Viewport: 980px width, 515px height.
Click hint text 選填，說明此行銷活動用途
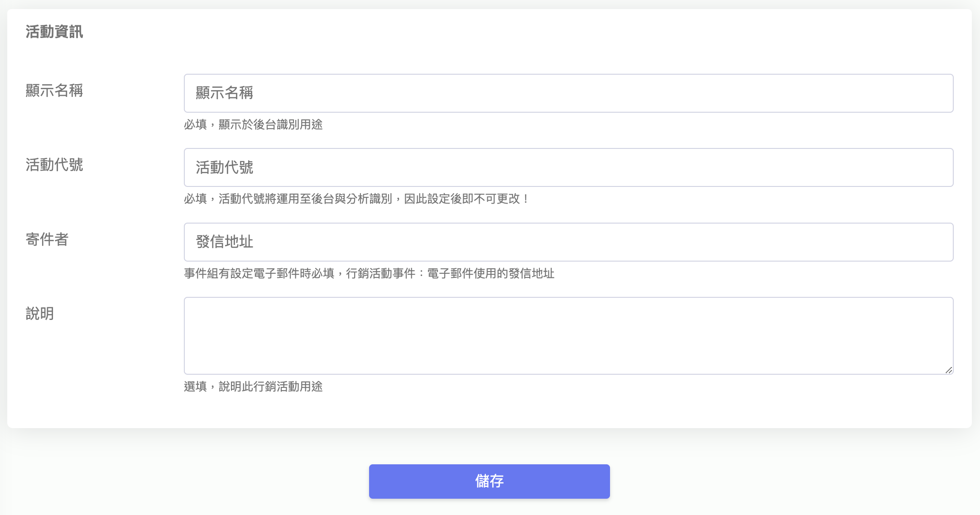pos(253,386)
